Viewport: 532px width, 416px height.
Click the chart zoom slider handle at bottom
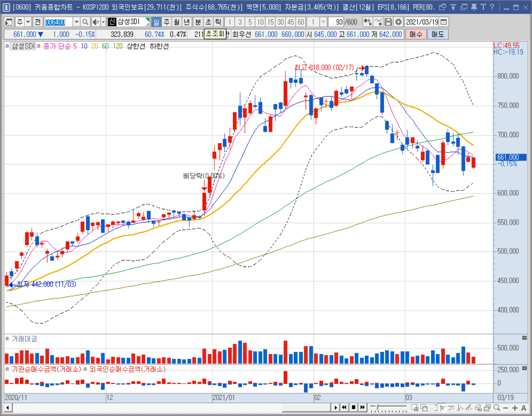(x=377, y=407)
